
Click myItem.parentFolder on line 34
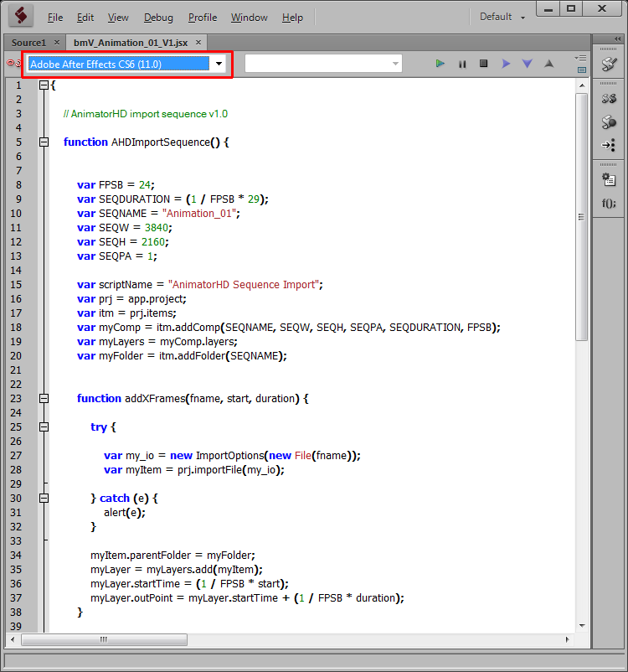[x=141, y=556]
